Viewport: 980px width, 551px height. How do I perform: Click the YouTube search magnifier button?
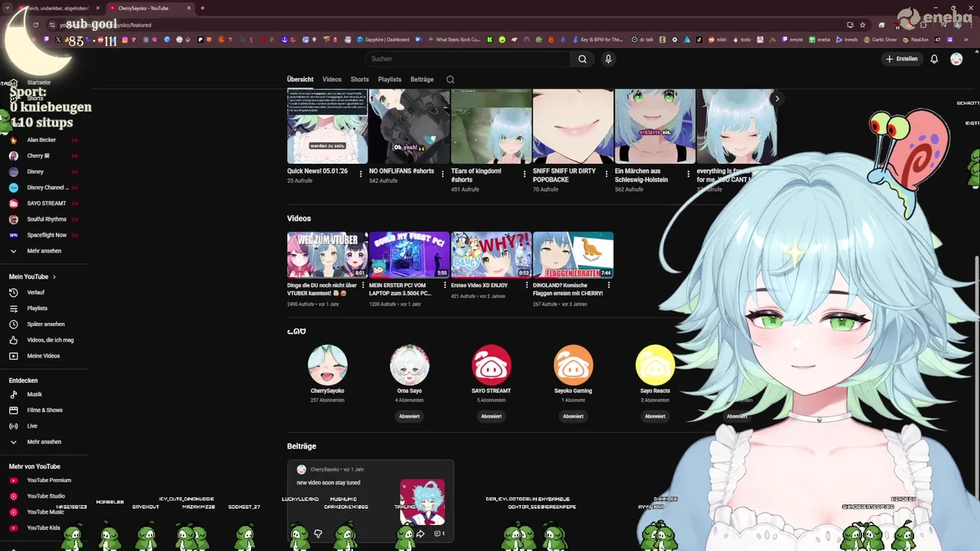(x=583, y=59)
